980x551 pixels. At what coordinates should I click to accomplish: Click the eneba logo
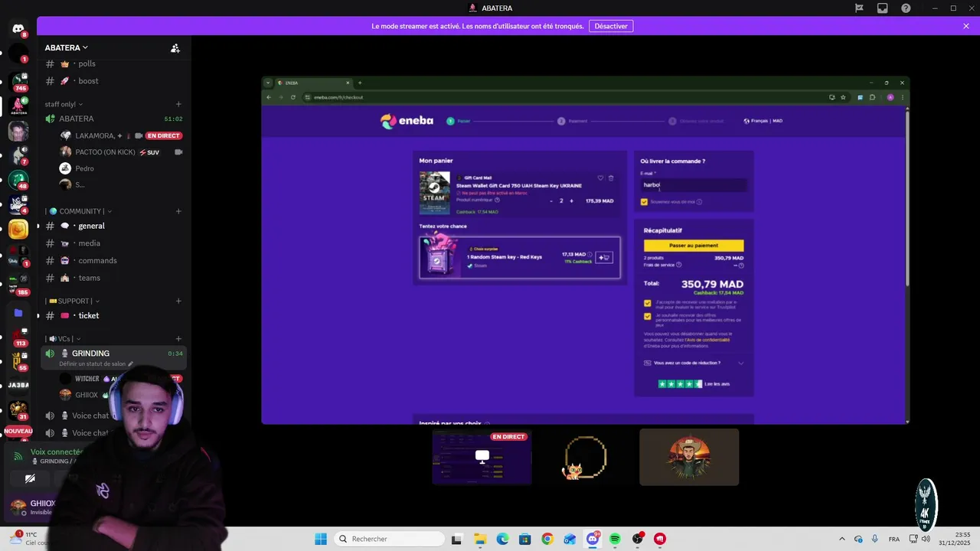point(407,121)
